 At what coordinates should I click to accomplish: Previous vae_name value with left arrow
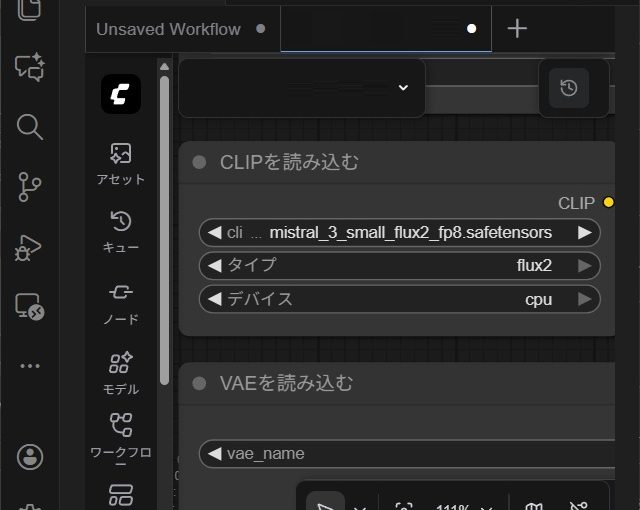215,453
